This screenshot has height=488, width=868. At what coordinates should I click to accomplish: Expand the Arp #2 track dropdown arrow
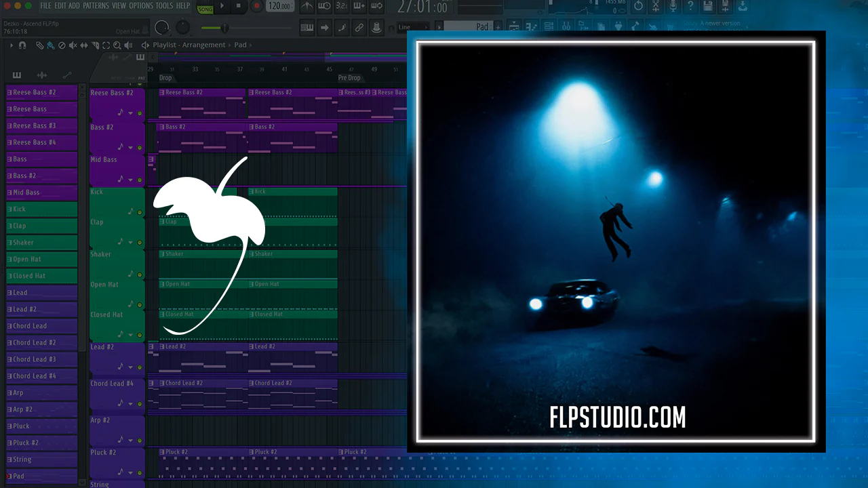tap(131, 439)
